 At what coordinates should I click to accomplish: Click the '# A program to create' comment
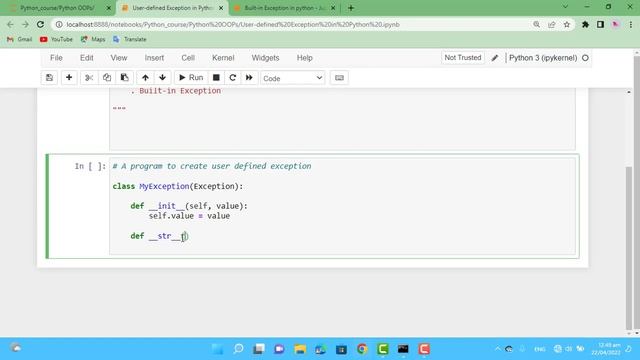tap(211, 166)
